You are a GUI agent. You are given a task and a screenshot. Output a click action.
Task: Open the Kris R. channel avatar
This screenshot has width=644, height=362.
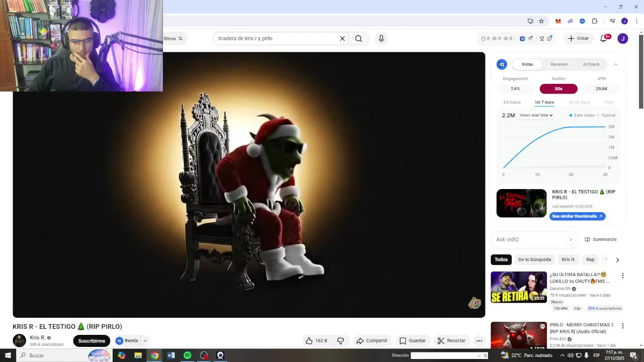[19, 340]
